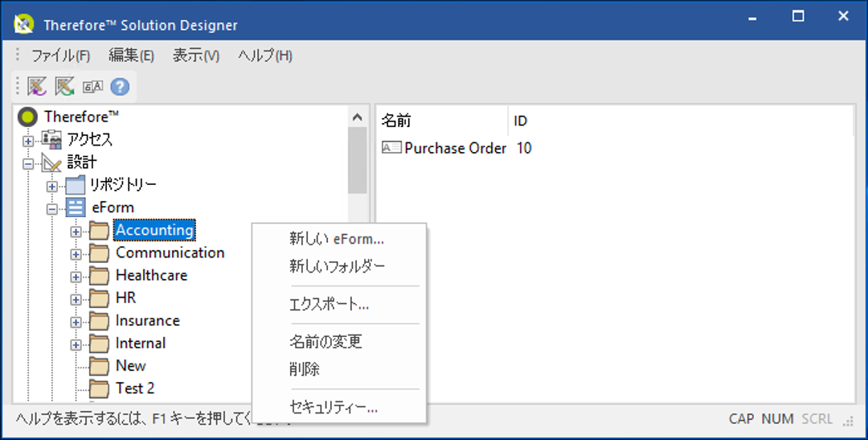Open the ヘルプ(H) menu
Screen dimensions: 868x440
(x=265, y=56)
